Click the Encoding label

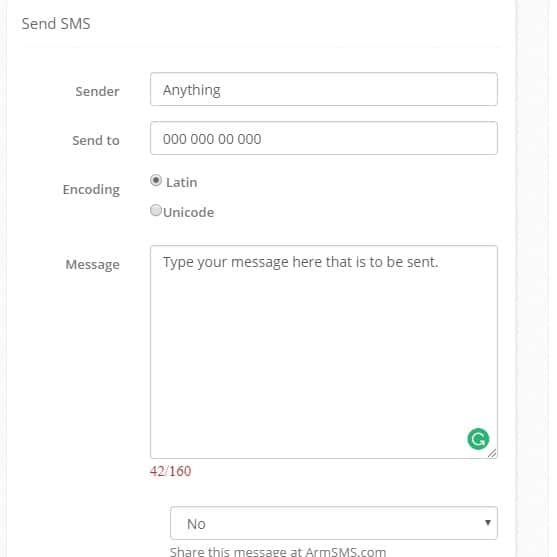click(91, 190)
